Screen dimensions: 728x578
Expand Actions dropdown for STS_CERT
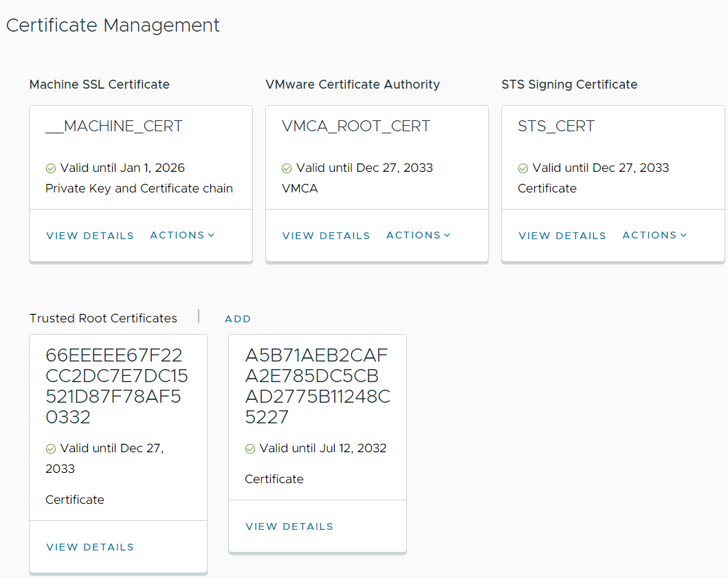pyautogui.click(x=654, y=235)
